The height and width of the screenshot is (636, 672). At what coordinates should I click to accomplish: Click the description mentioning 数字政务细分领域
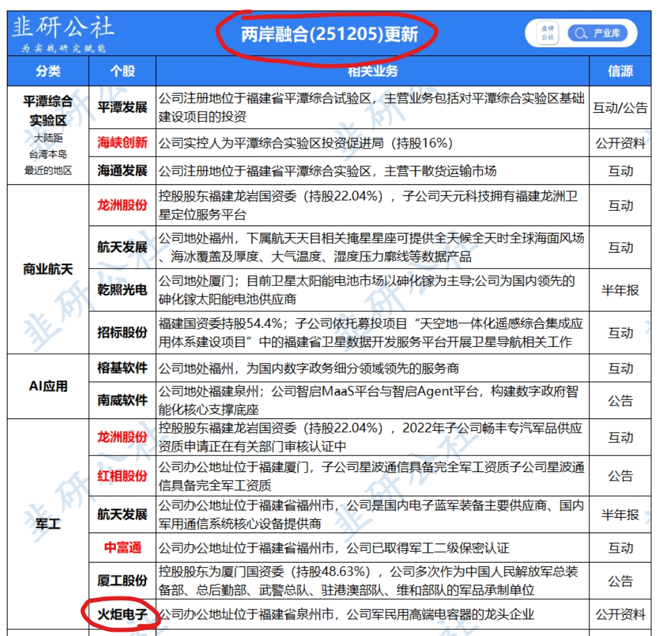(x=309, y=369)
